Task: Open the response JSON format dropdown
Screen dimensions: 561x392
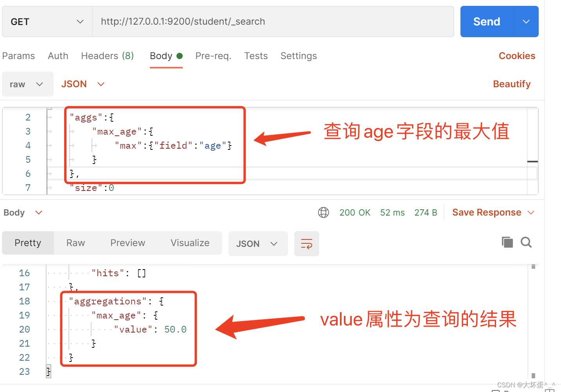Action: tap(258, 244)
